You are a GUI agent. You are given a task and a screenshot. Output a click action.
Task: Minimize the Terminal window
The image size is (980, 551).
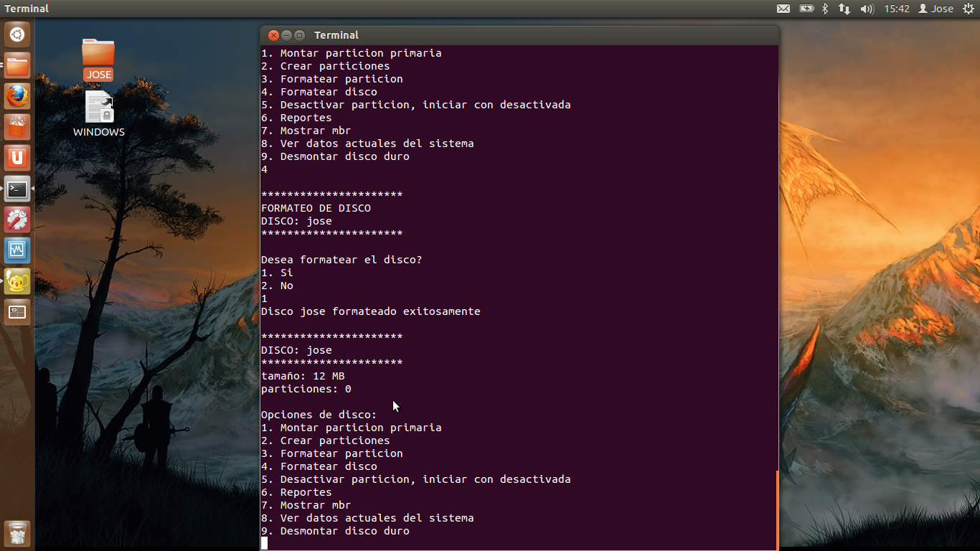click(286, 35)
